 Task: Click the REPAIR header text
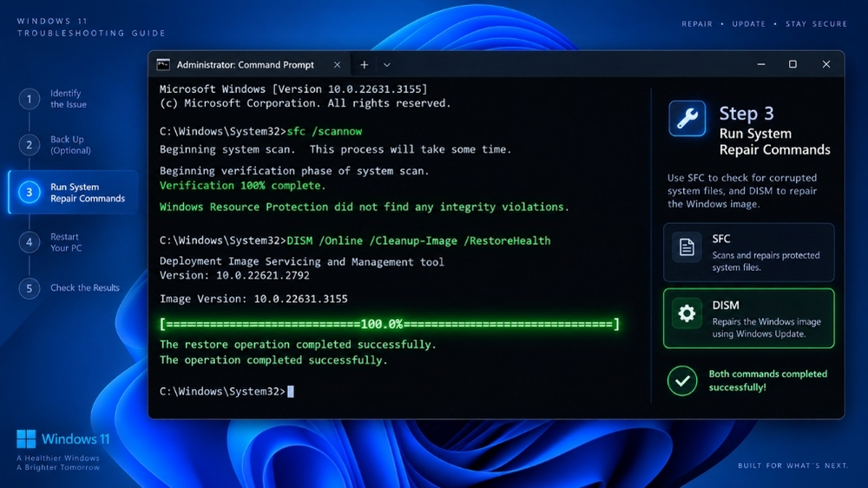pos(697,23)
